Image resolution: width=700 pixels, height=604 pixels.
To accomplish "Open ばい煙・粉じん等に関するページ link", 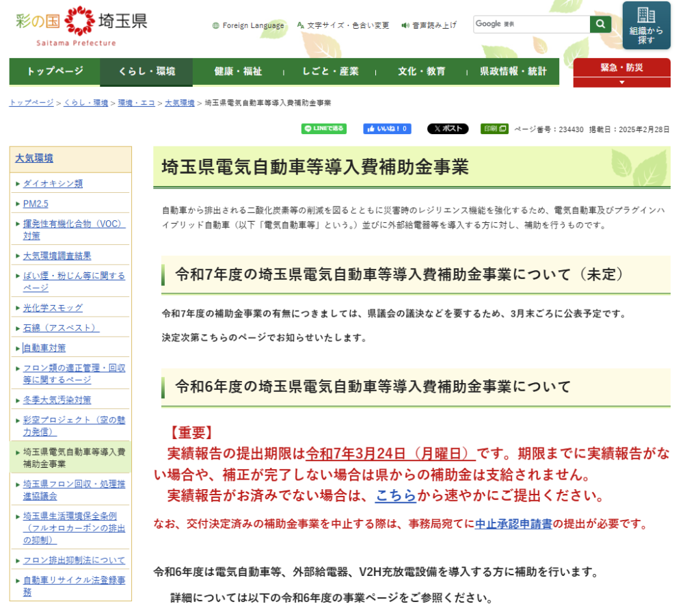I will tap(74, 281).
